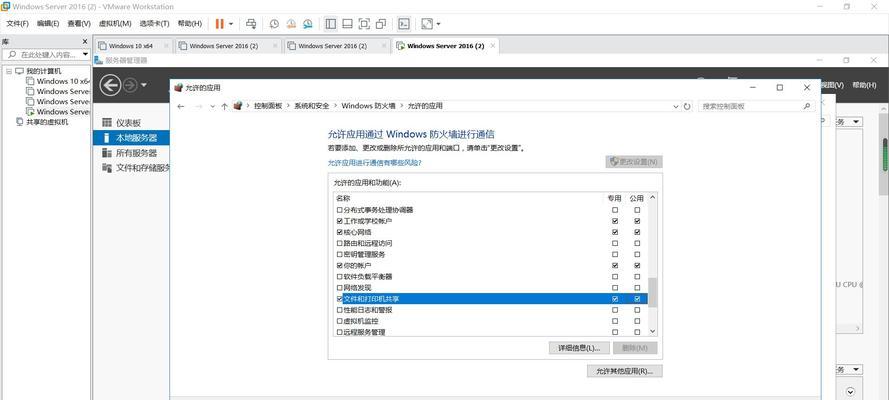The width and height of the screenshot is (889, 400).
Task: Click the take snapshot clock icon
Action: pos(274,24)
